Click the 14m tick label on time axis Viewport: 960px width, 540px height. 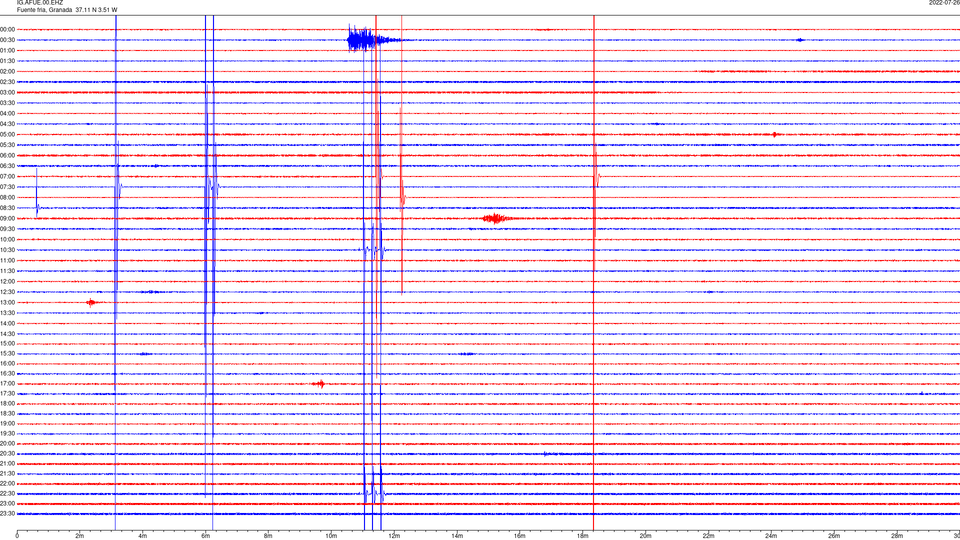click(x=457, y=536)
